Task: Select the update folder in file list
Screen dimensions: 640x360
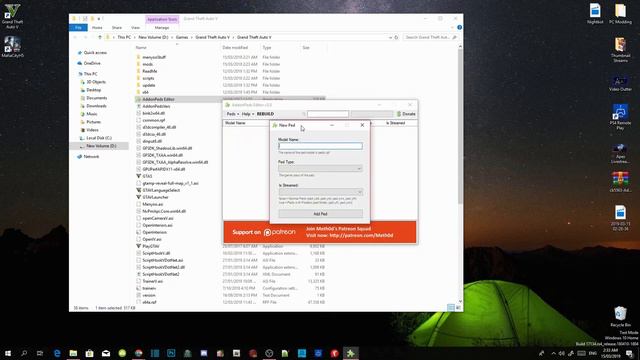Action: coord(149,85)
